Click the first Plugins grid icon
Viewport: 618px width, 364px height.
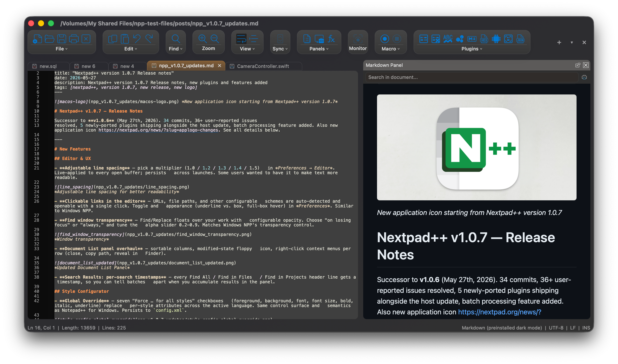423,39
